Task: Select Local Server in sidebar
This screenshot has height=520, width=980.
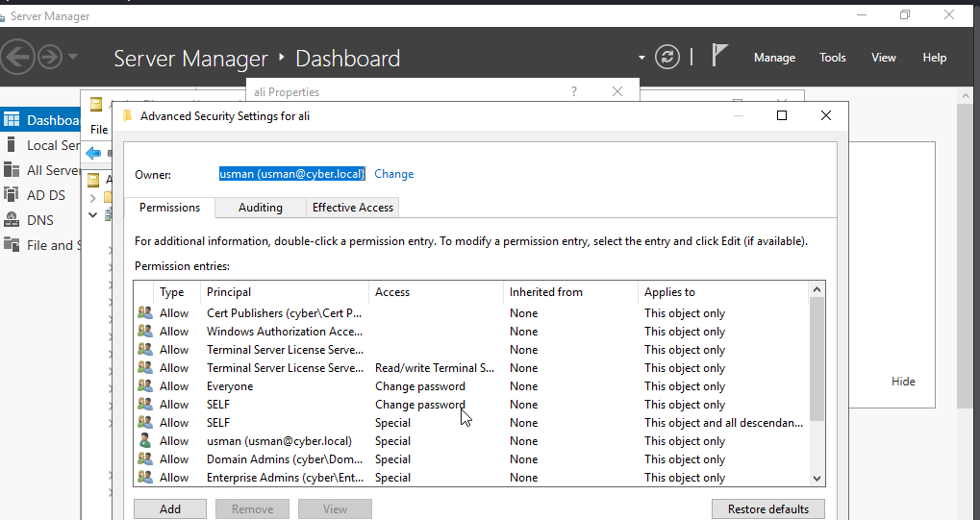Action: (x=40, y=145)
